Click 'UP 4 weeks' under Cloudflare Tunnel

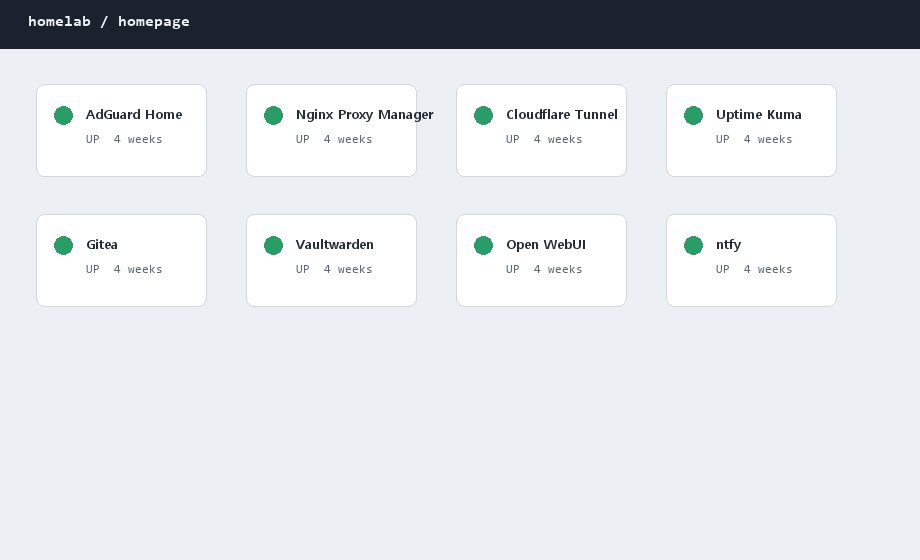(x=544, y=139)
